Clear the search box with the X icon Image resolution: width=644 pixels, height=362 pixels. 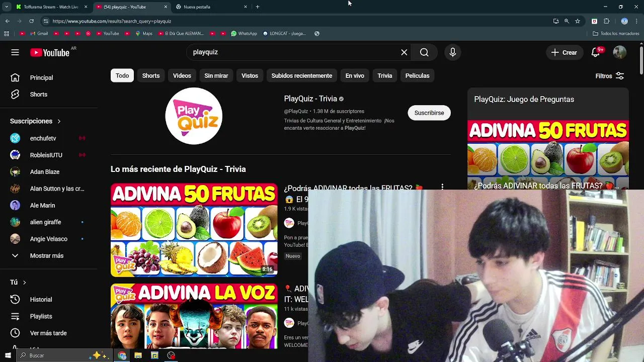point(404,52)
